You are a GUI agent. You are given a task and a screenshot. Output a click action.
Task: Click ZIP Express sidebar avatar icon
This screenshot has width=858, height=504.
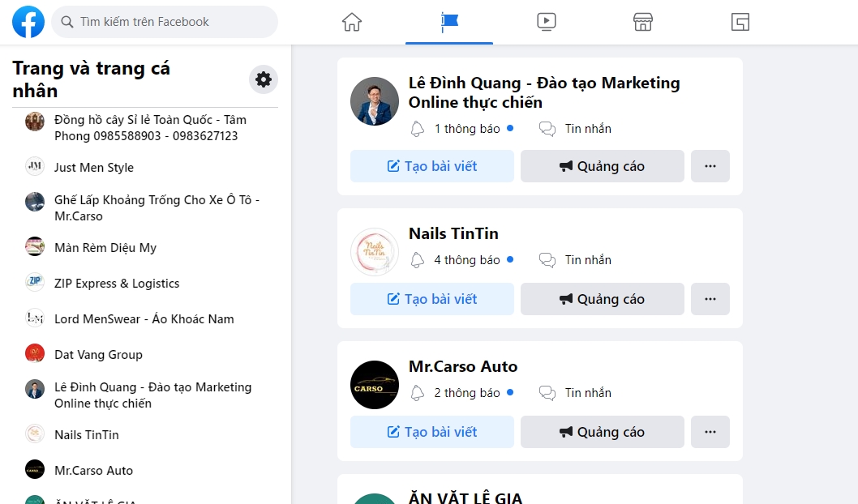pos(35,281)
